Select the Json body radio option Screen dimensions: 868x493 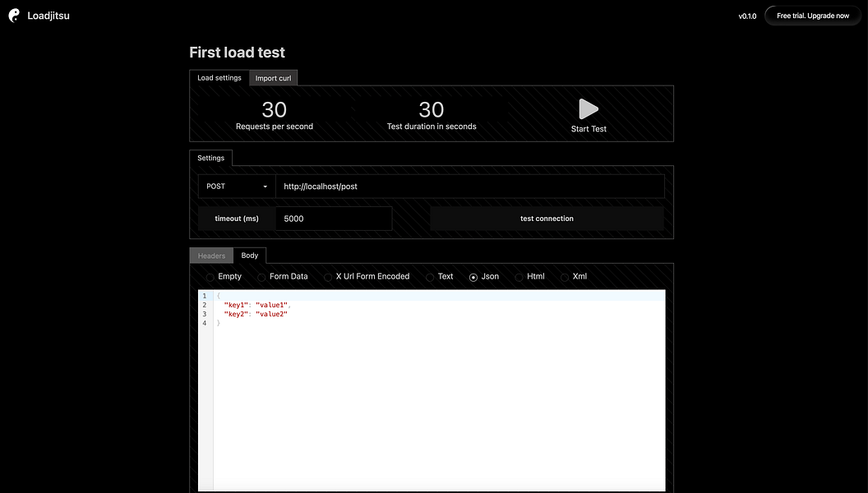pos(473,277)
